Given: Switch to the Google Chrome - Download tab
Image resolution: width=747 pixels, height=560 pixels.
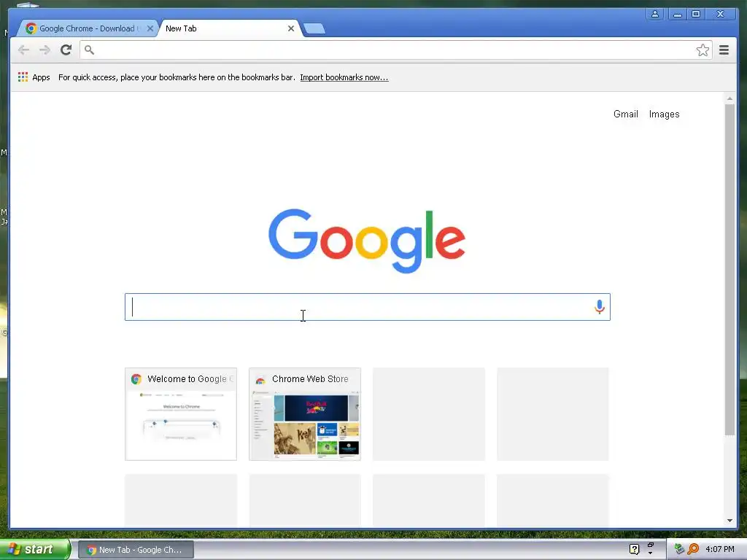Looking at the screenshot, I should click(88, 28).
